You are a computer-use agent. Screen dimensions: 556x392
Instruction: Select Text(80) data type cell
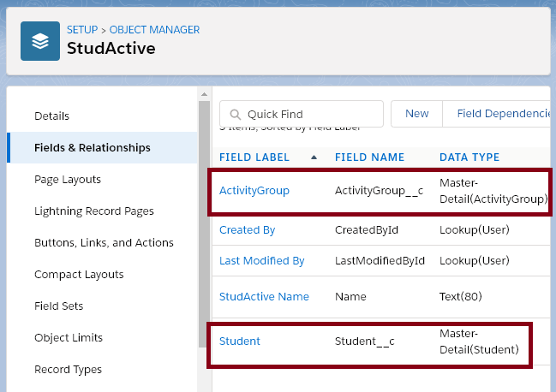coord(461,296)
